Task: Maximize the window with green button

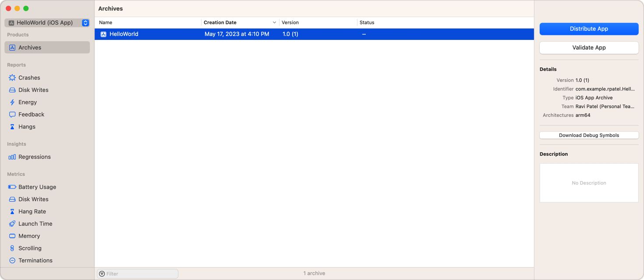Action: pos(26,8)
